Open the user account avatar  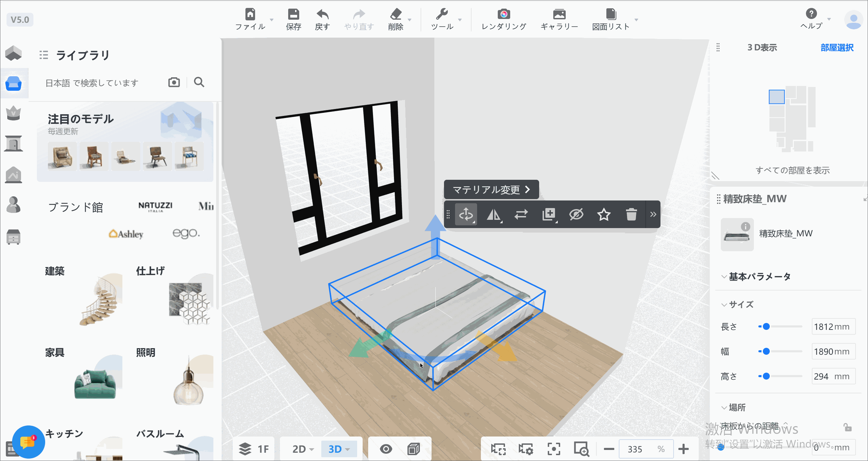pyautogui.click(x=854, y=20)
